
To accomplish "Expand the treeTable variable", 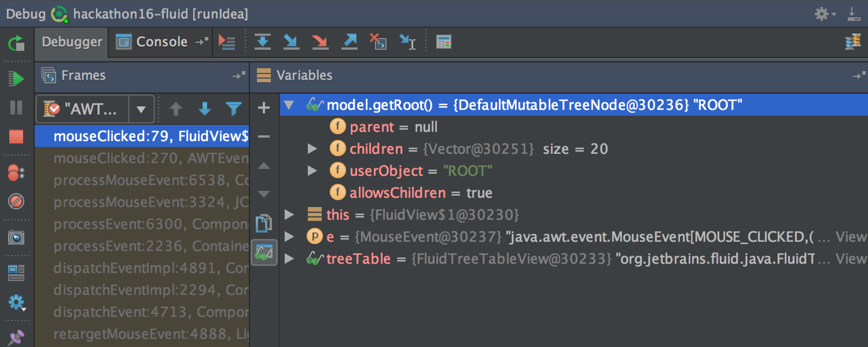I will click(x=289, y=259).
